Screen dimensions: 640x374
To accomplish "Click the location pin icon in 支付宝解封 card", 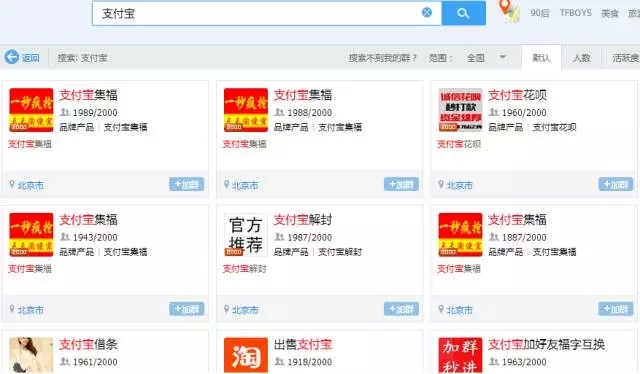I will point(226,309).
